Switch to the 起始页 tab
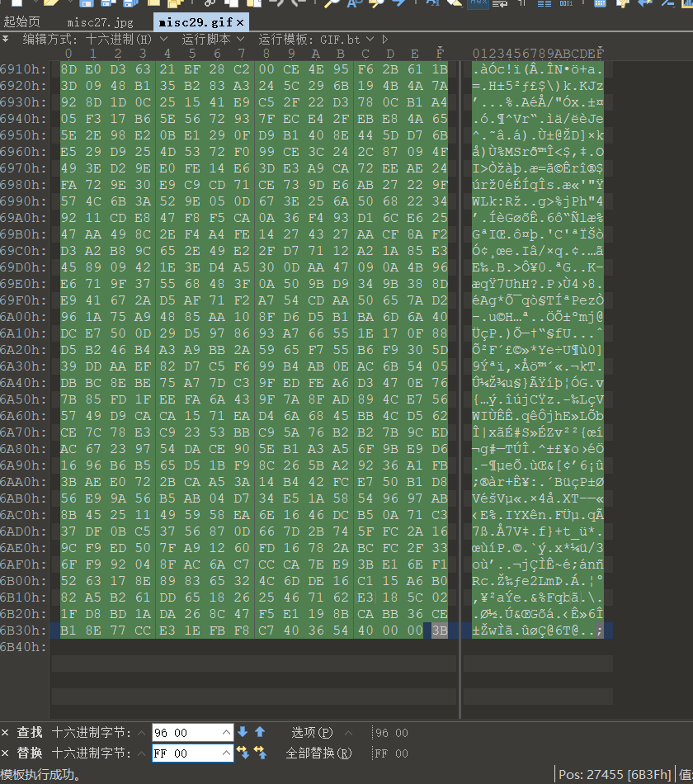Screen dimensions: 693x784 click(x=22, y=22)
